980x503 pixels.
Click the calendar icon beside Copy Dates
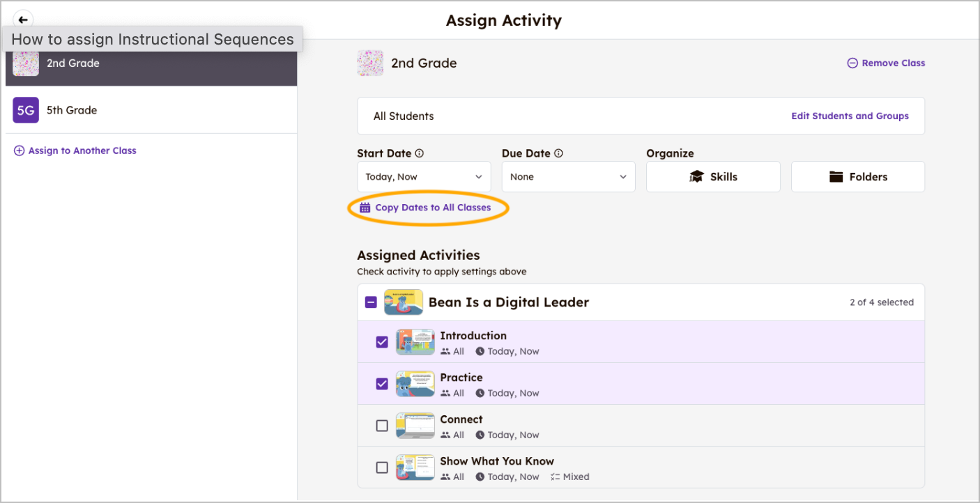365,207
